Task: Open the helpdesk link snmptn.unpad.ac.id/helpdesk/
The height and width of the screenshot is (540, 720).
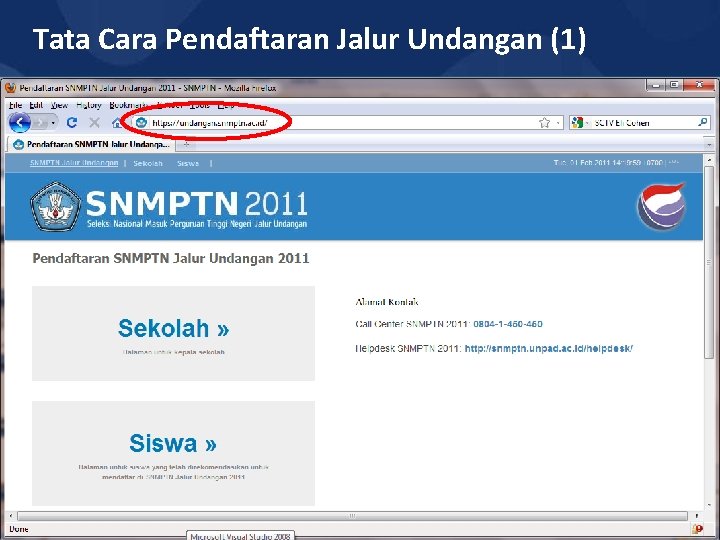Action: (x=549, y=349)
